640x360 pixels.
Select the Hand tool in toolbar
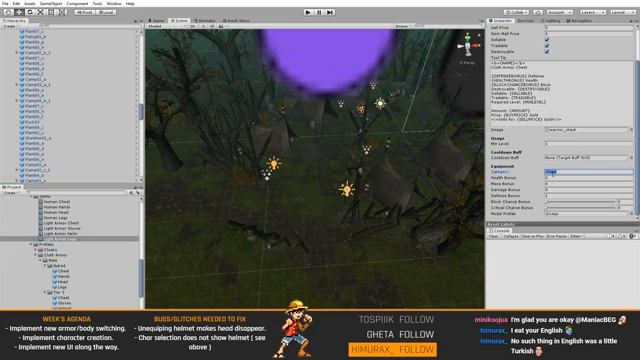coord(9,12)
